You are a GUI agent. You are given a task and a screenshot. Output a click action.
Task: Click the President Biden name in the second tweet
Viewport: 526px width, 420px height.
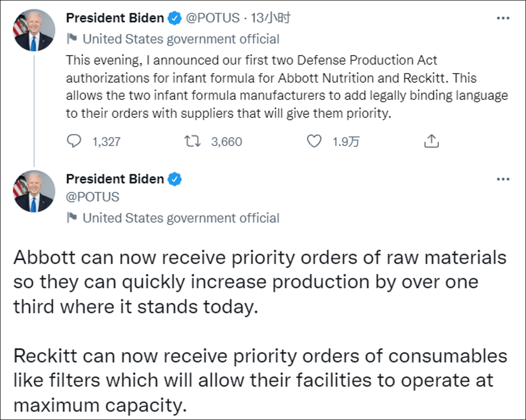point(115,179)
